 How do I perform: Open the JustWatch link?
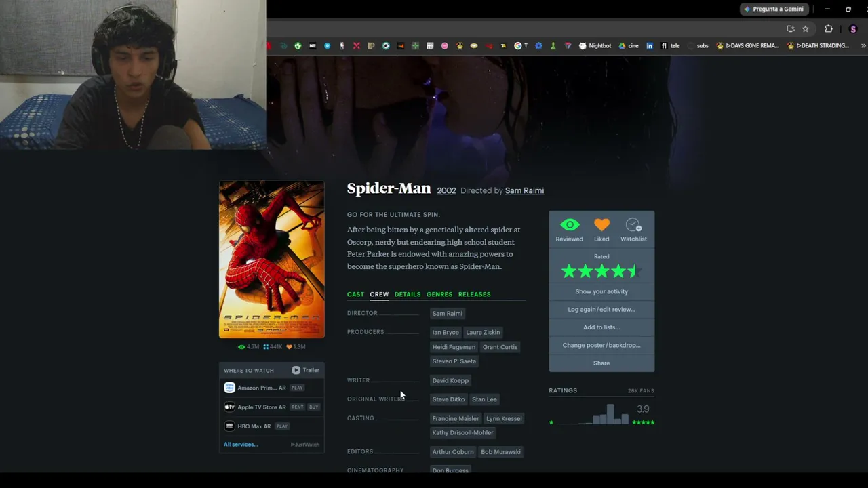305,445
